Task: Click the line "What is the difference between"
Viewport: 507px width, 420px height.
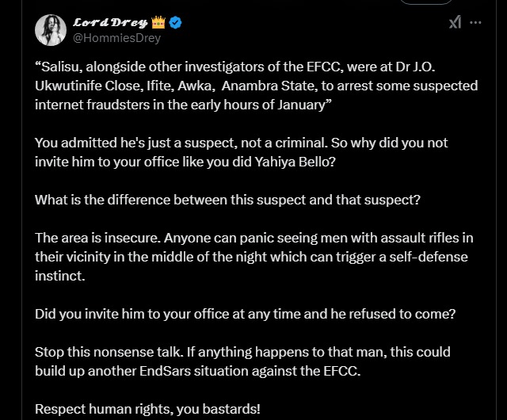Action: (227, 200)
